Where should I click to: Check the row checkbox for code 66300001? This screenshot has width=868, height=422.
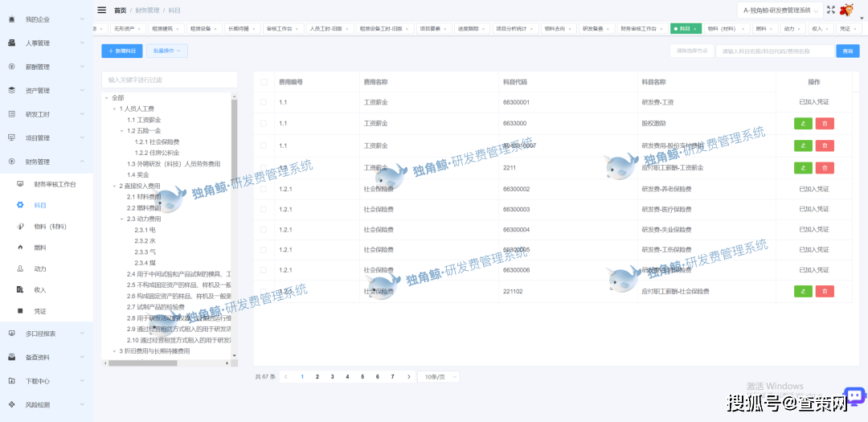pos(264,102)
